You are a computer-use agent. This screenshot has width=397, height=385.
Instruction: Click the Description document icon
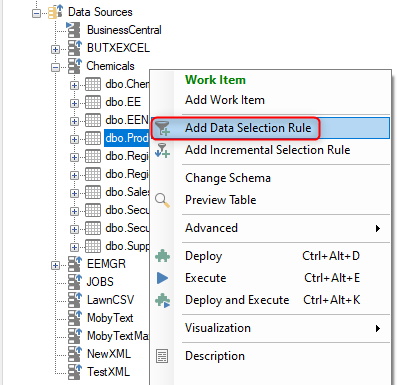pos(162,356)
